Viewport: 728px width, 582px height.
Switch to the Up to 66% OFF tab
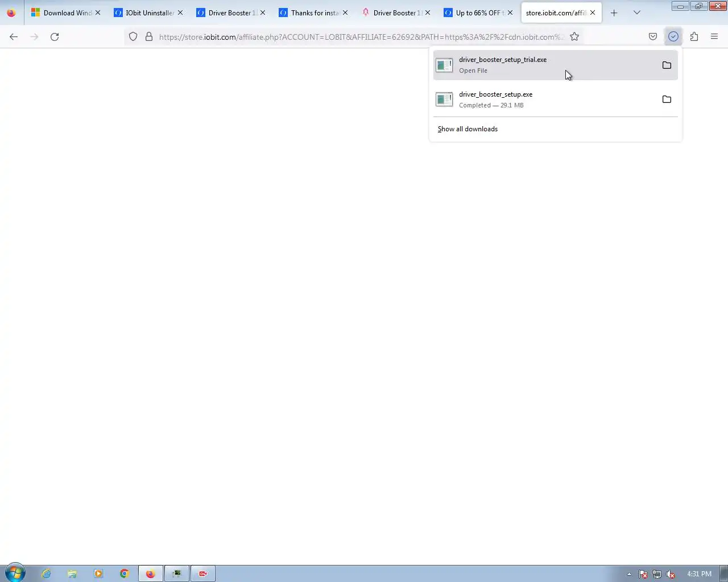click(479, 13)
